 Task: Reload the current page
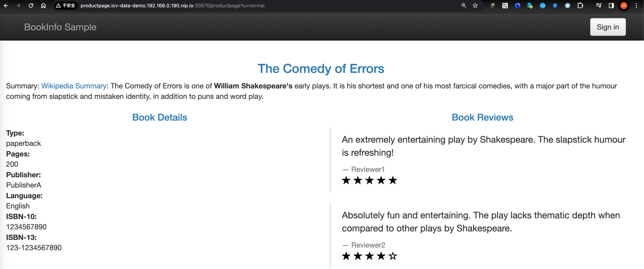[31, 6]
